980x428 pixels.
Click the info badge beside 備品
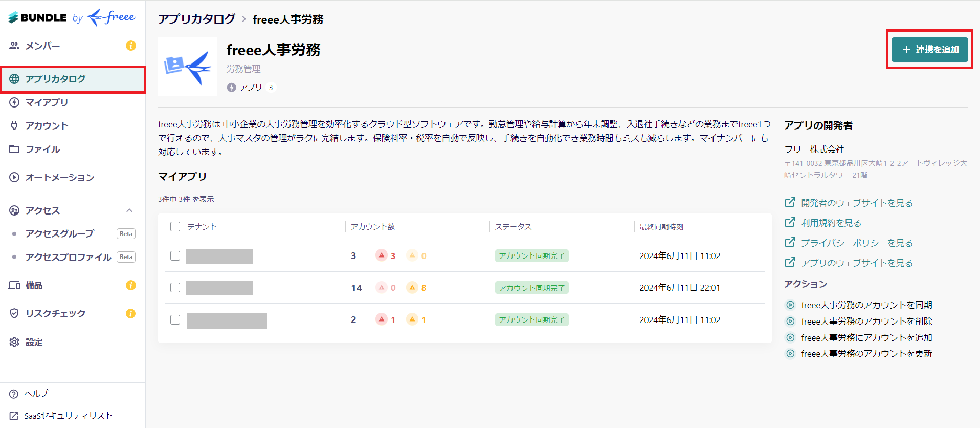131,285
